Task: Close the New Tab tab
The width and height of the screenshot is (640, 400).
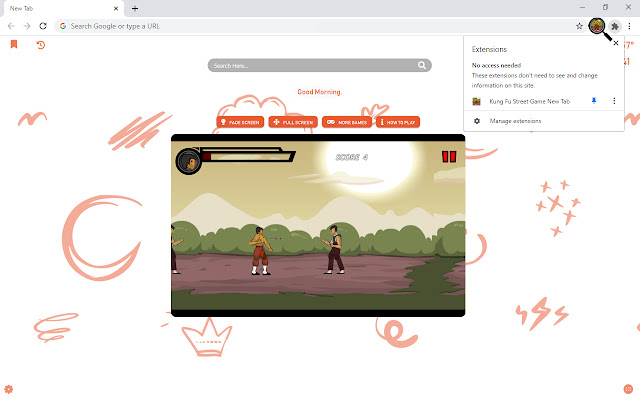Action: pos(116,8)
